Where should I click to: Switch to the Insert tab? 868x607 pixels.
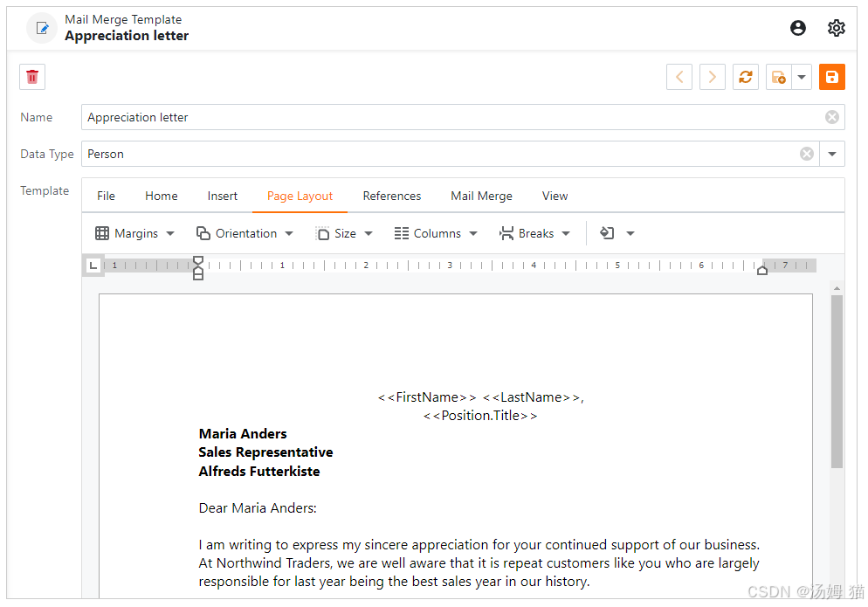[223, 196]
